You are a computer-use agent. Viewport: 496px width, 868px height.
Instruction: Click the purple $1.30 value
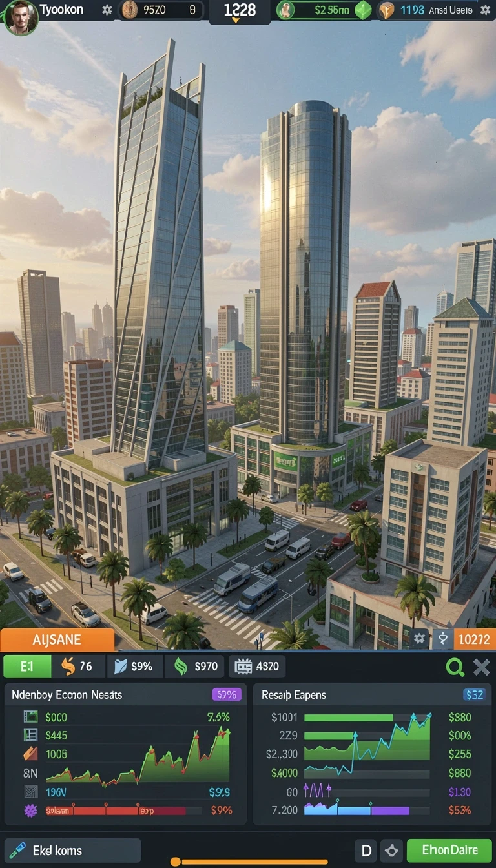[x=459, y=792]
